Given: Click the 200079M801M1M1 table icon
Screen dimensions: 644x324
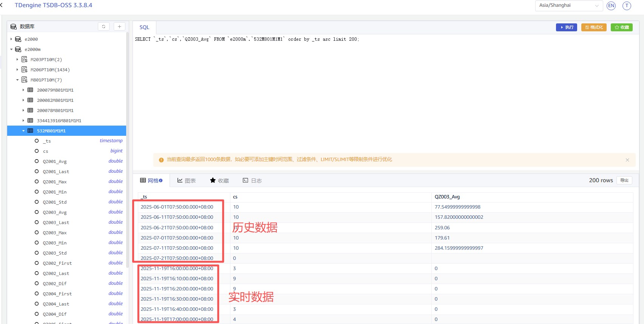Looking at the screenshot, I should click(30, 90).
